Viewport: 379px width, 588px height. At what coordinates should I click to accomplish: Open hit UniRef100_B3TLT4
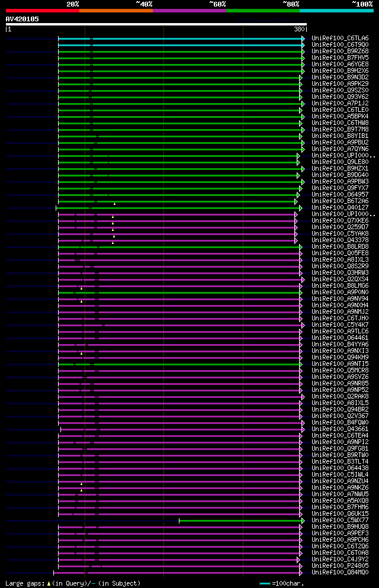click(x=340, y=462)
